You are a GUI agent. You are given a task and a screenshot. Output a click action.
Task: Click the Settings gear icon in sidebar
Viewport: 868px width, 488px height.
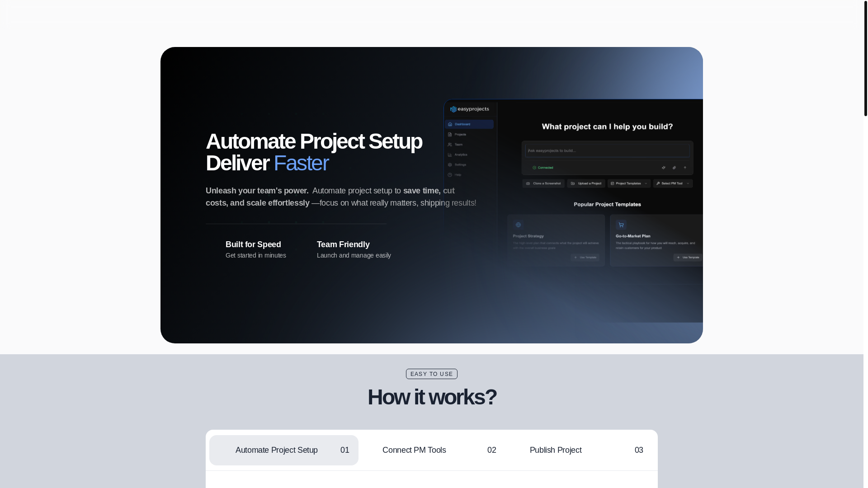coord(450,165)
